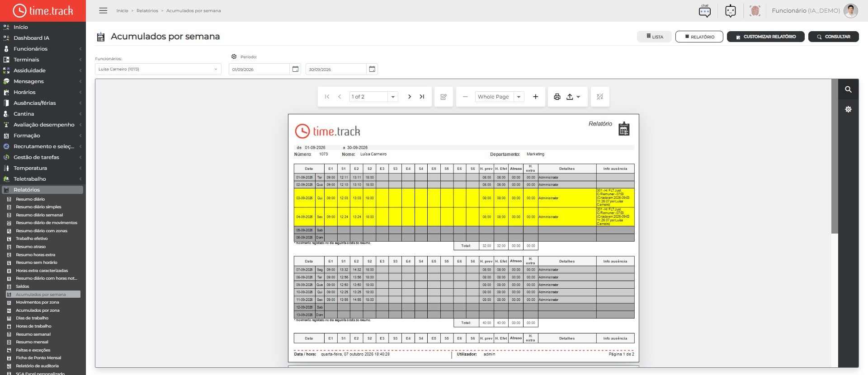Go to first report page
The image size is (868, 375).
click(327, 97)
